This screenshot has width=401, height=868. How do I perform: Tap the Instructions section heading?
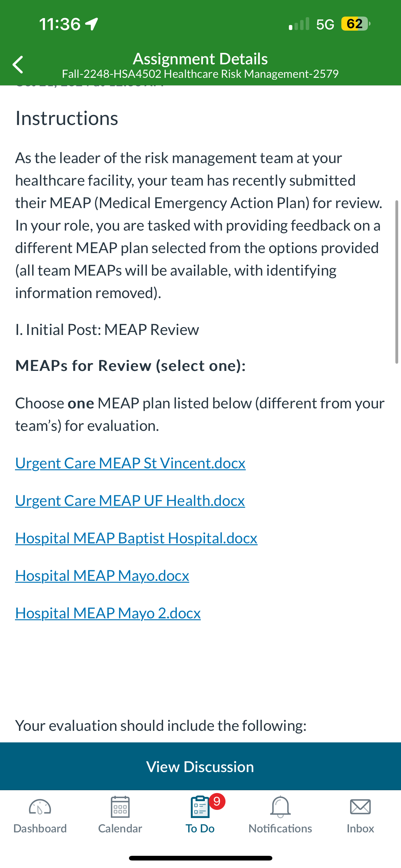(67, 118)
